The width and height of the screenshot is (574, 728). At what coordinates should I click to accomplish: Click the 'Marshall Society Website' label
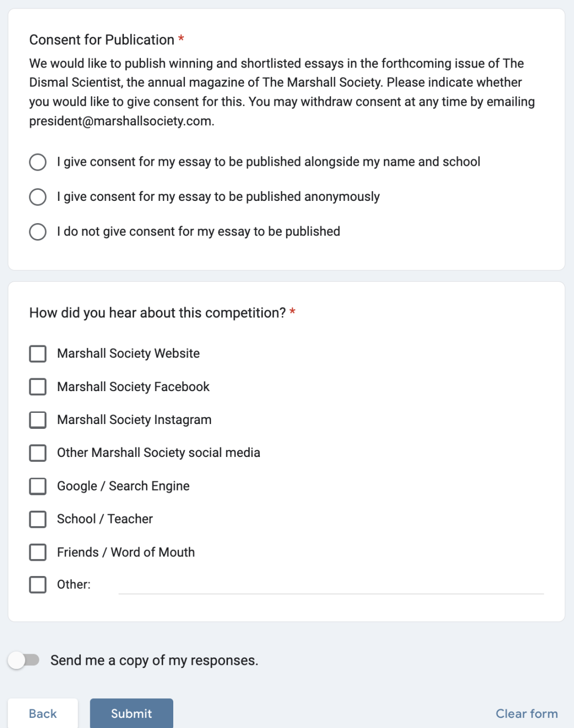tap(128, 353)
